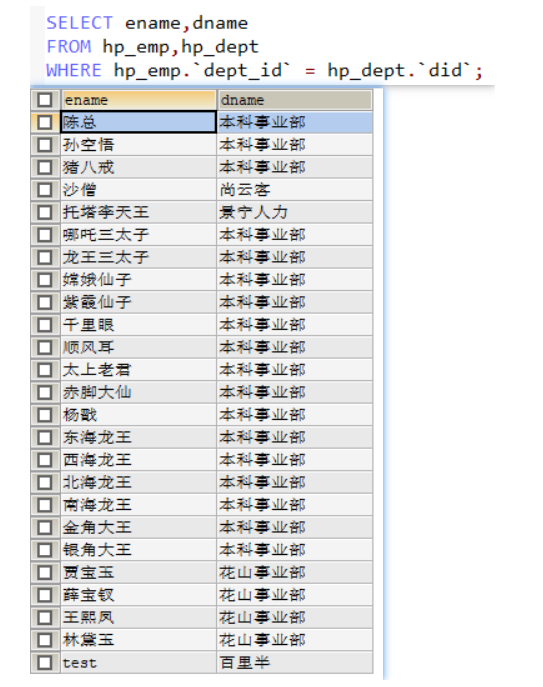
Task: Select the 猪八戒 ename cell
Action: [x=138, y=167]
